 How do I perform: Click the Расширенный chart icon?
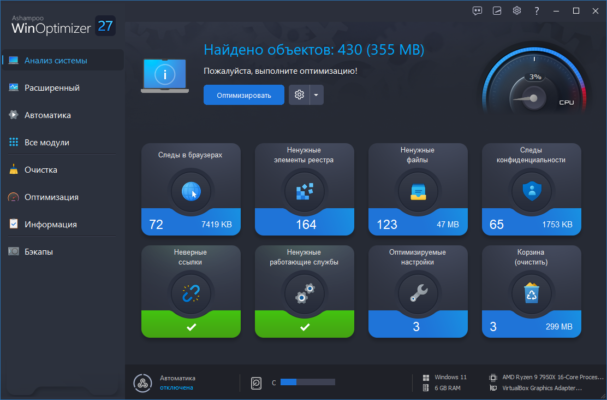(x=14, y=88)
